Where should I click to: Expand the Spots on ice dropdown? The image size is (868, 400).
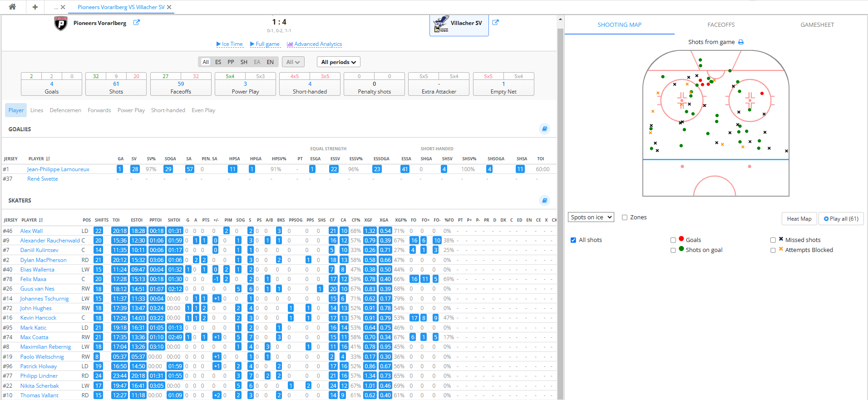591,217
